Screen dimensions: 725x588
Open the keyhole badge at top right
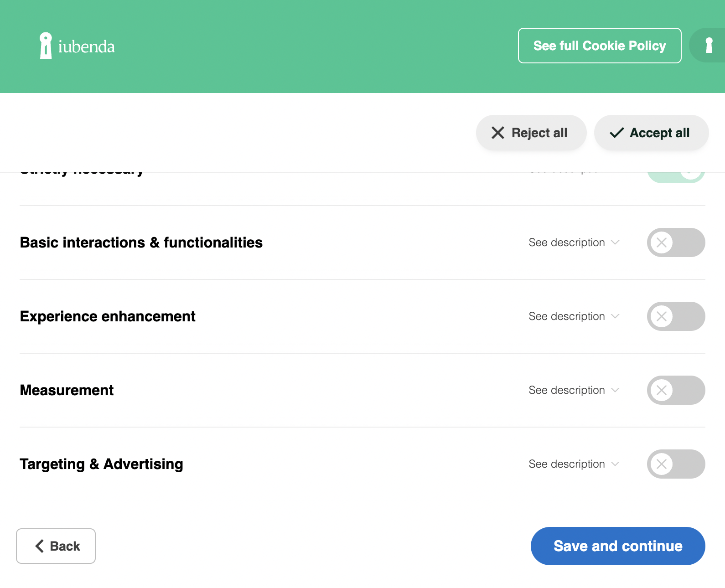708,46
